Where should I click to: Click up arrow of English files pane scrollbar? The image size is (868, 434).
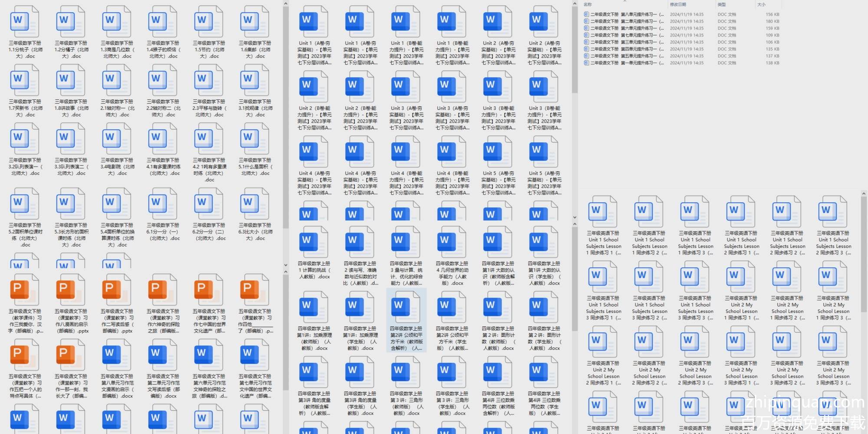click(864, 194)
